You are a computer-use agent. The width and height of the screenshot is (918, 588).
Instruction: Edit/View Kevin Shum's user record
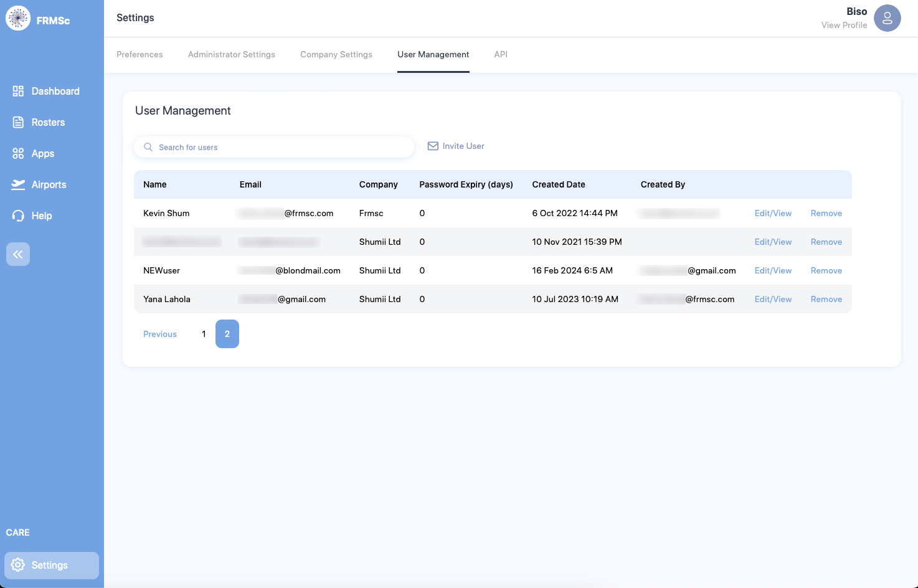773,213
